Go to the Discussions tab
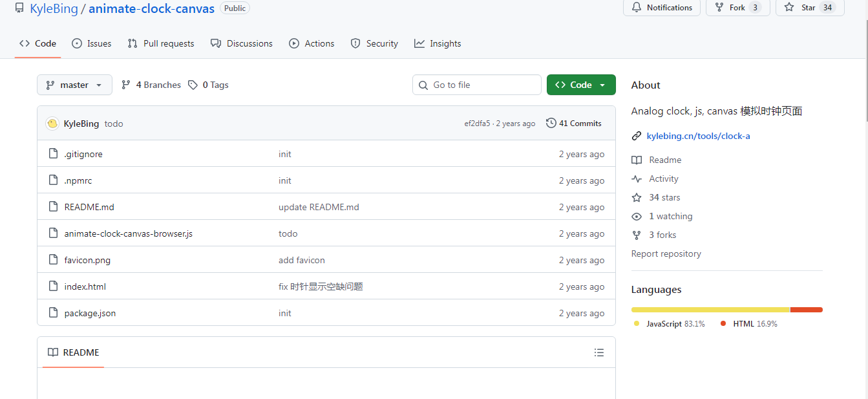The image size is (868, 399). pos(242,43)
